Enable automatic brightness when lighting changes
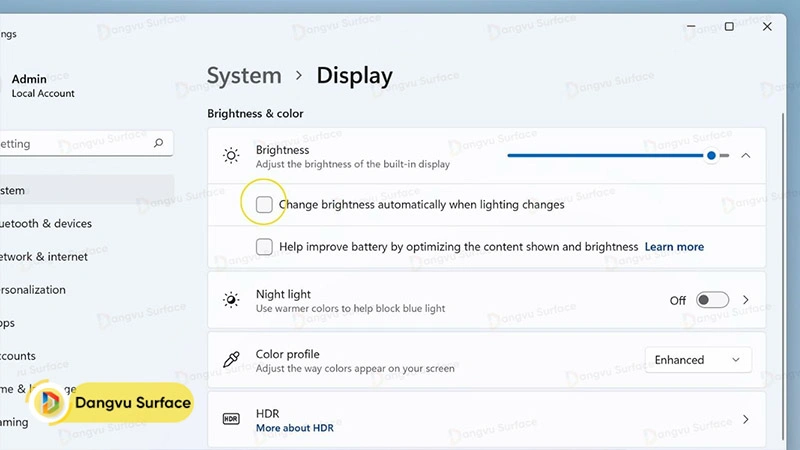The height and width of the screenshot is (450, 800). point(264,204)
